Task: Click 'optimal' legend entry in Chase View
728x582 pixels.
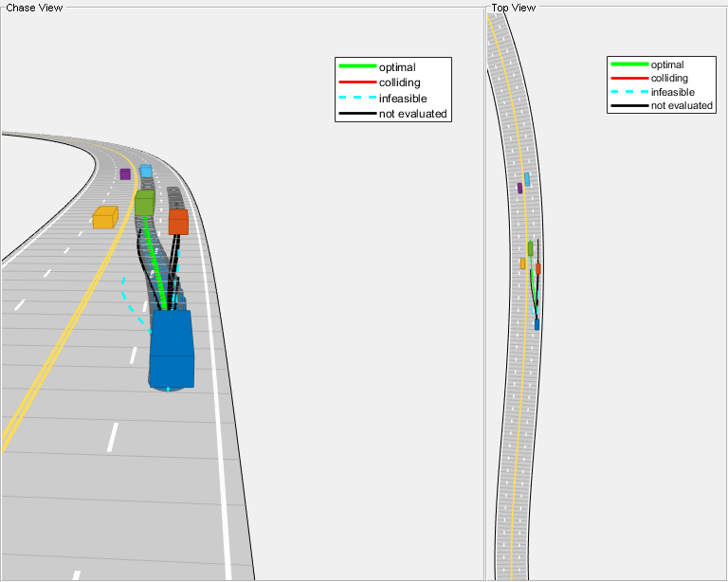Action: tap(397, 67)
